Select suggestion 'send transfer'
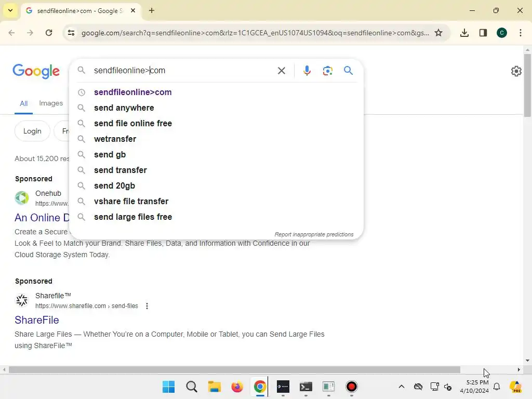532x399 pixels. coord(217,170)
